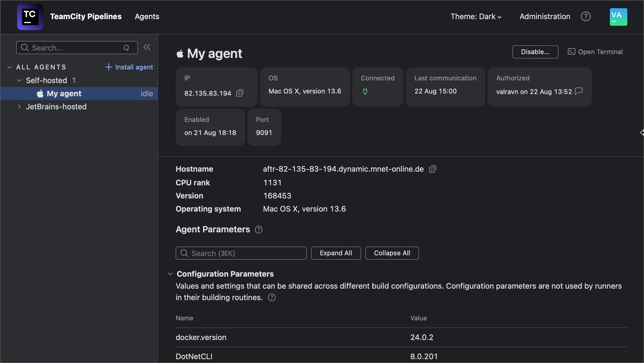Open the Theme: Dark dropdown
The width and height of the screenshot is (644, 363).
point(476,16)
